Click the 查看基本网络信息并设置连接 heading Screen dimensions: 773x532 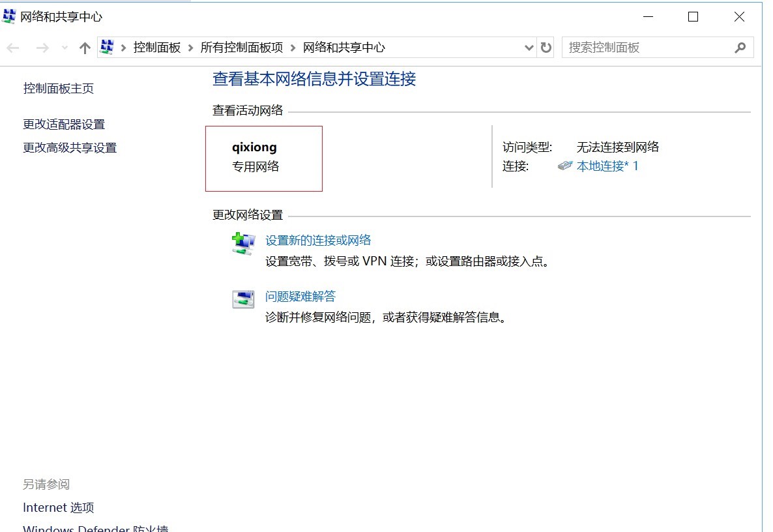[314, 79]
